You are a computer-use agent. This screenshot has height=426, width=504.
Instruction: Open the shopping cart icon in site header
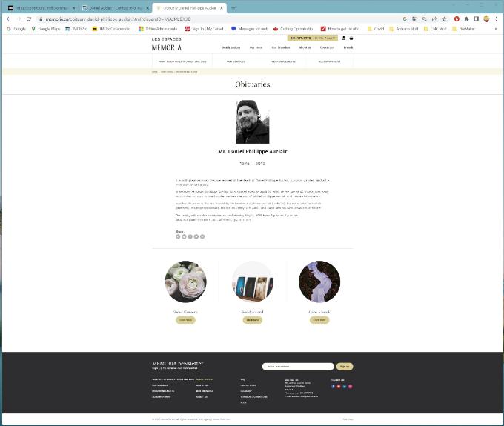pyautogui.click(x=351, y=38)
